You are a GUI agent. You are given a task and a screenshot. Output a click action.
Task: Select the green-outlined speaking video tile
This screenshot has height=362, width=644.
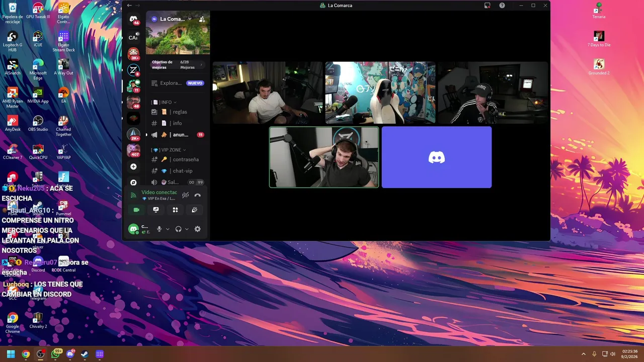[x=324, y=157]
